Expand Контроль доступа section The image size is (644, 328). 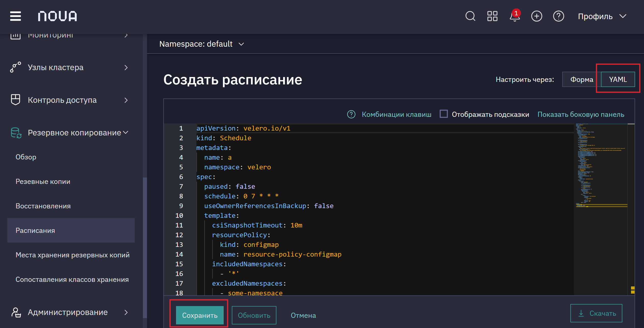point(69,100)
